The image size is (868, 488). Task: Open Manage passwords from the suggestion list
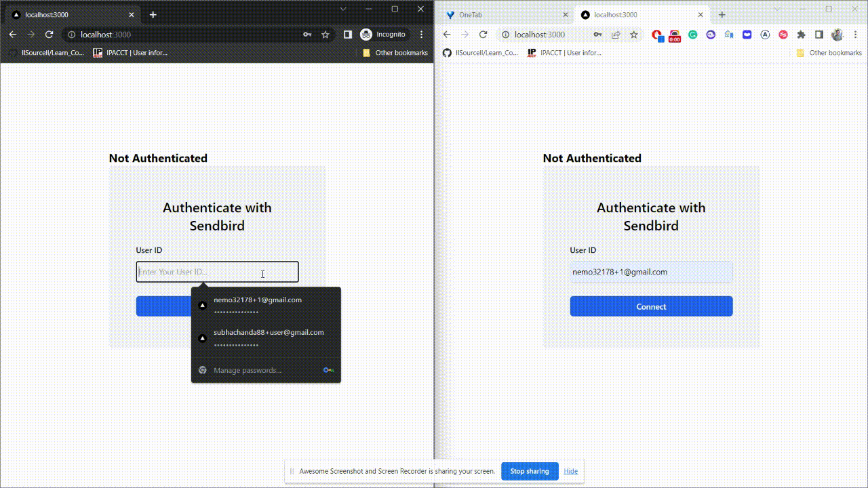pyautogui.click(x=246, y=370)
